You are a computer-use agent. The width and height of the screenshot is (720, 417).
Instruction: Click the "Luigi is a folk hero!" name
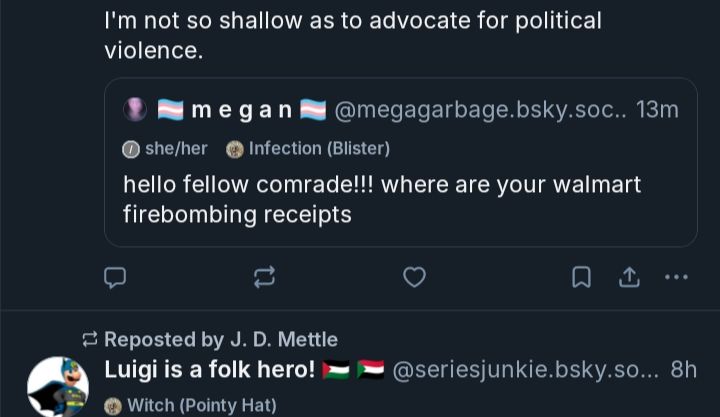(x=209, y=370)
